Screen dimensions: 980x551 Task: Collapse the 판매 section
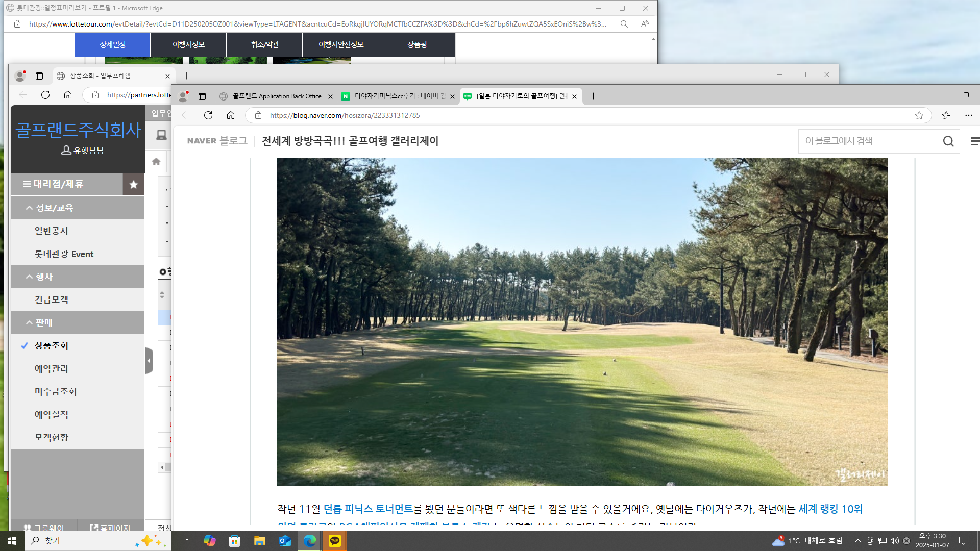[78, 322]
